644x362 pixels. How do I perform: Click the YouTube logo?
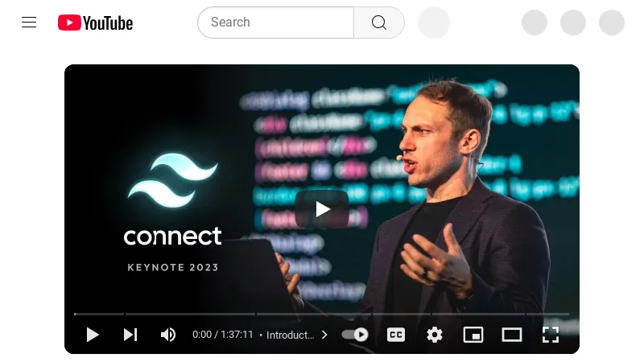95,23
